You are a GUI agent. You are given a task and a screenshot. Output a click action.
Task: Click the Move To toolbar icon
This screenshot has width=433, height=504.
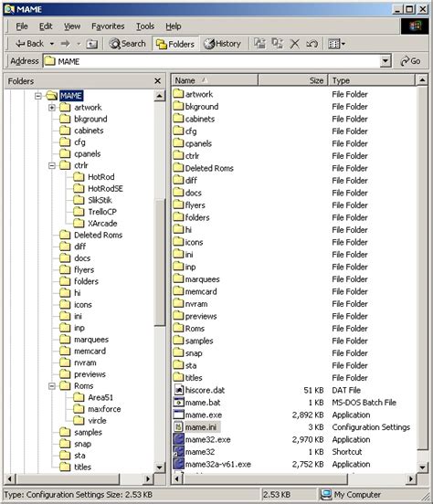click(259, 44)
